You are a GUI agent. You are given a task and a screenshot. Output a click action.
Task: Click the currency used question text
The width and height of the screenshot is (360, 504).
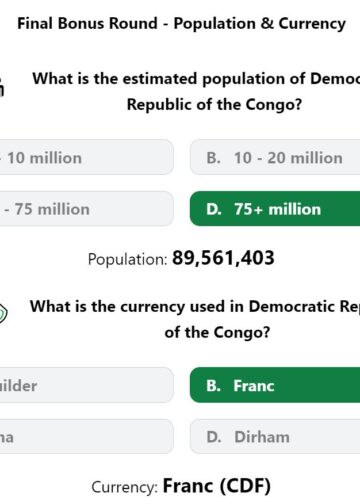click(x=195, y=319)
